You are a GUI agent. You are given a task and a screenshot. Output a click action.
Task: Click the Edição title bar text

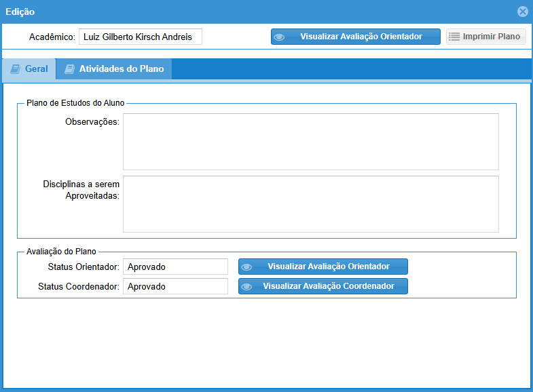[20, 12]
